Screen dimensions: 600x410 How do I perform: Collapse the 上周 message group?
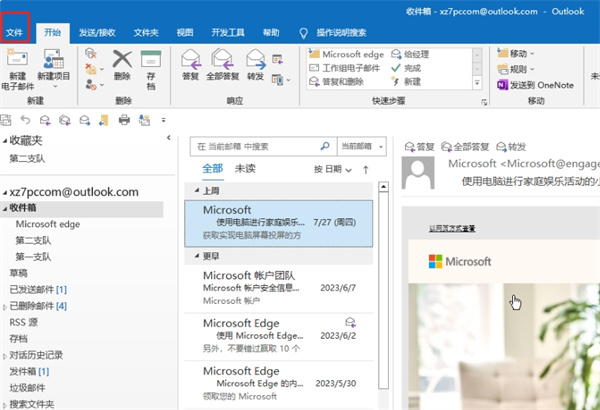point(197,190)
